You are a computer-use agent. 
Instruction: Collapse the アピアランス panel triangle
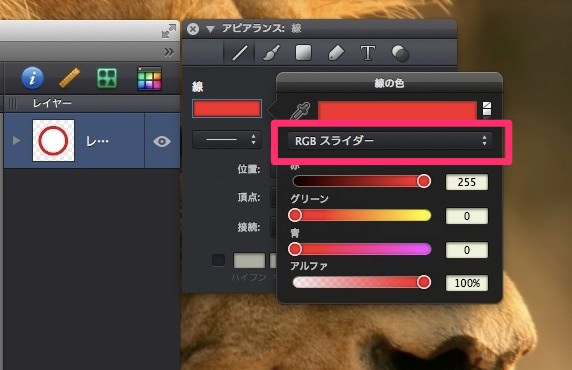pos(210,29)
